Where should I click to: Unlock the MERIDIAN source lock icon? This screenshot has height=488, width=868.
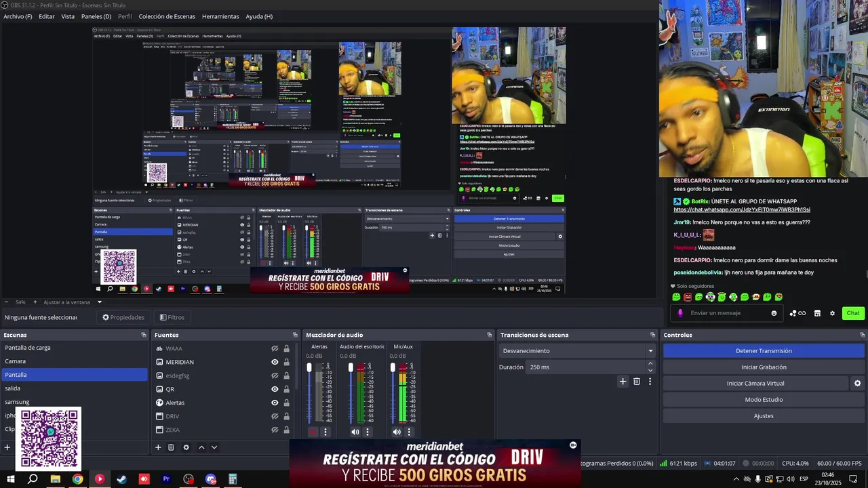(x=286, y=362)
